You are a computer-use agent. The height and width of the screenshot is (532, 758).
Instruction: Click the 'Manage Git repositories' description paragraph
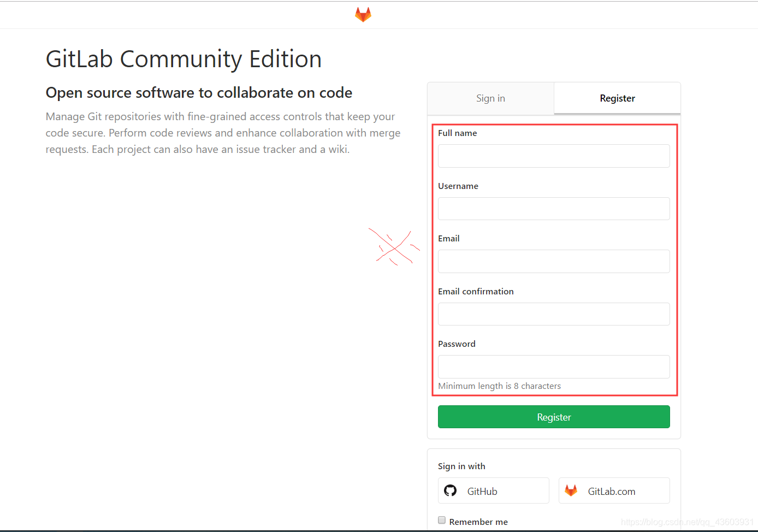[223, 133]
